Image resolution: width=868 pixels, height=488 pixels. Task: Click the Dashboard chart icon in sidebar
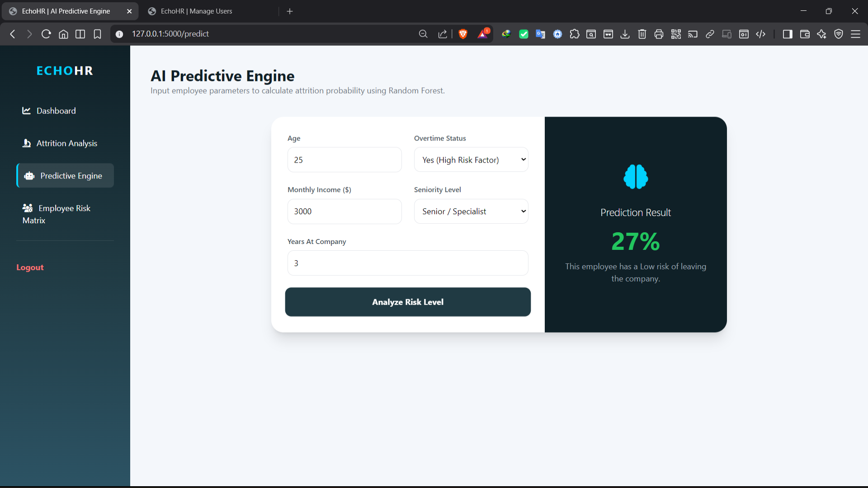coord(27,110)
